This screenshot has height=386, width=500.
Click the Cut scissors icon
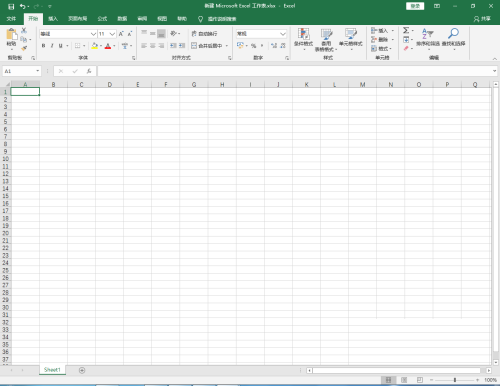24,30
